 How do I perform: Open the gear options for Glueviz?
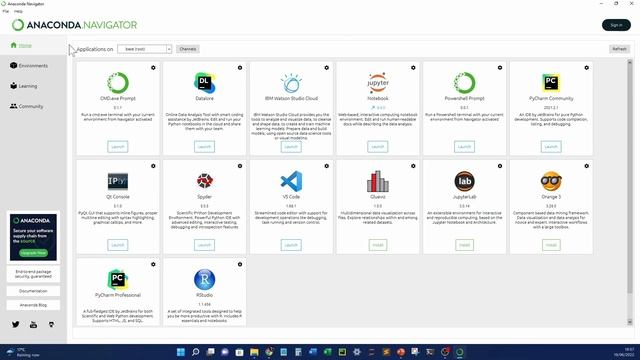[413, 166]
